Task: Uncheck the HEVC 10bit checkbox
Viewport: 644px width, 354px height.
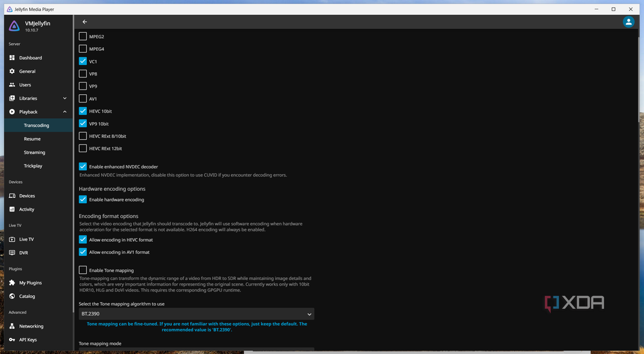Action: (82, 111)
